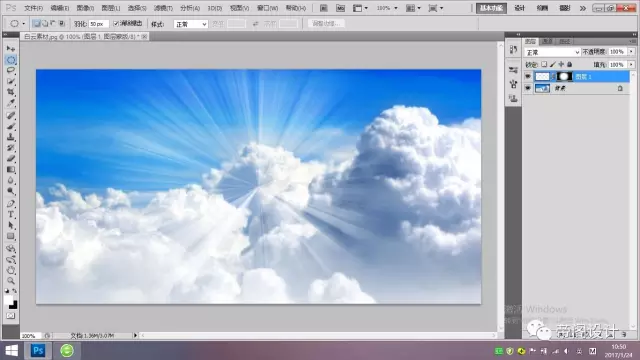
Task: Toggle the anti-alias checkbox
Action: (x=116, y=24)
